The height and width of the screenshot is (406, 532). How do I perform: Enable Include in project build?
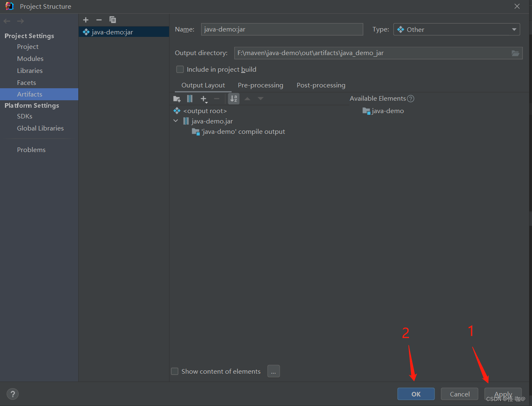[x=180, y=69]
